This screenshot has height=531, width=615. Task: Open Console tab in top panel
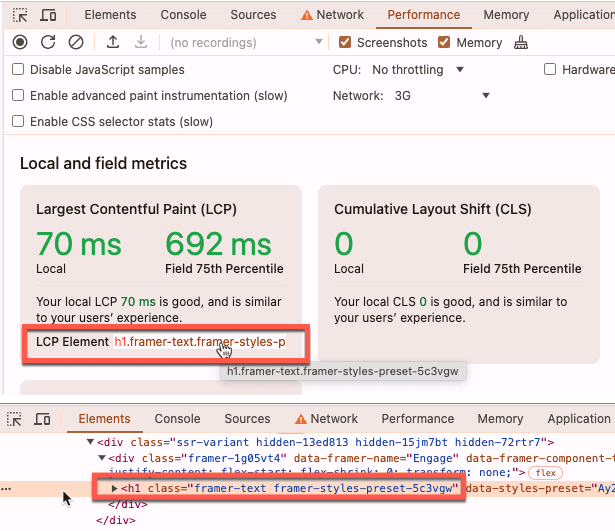tap(183, 15)
